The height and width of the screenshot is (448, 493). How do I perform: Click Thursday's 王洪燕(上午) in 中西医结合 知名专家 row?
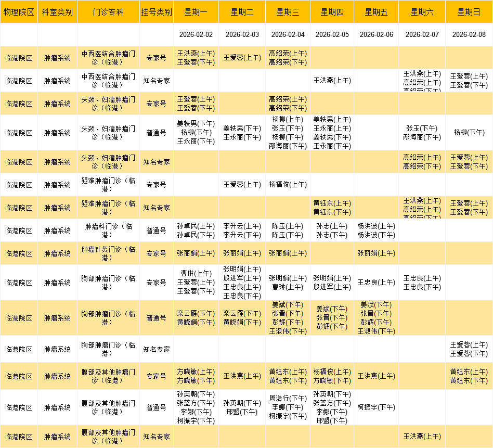click(332, 81)
